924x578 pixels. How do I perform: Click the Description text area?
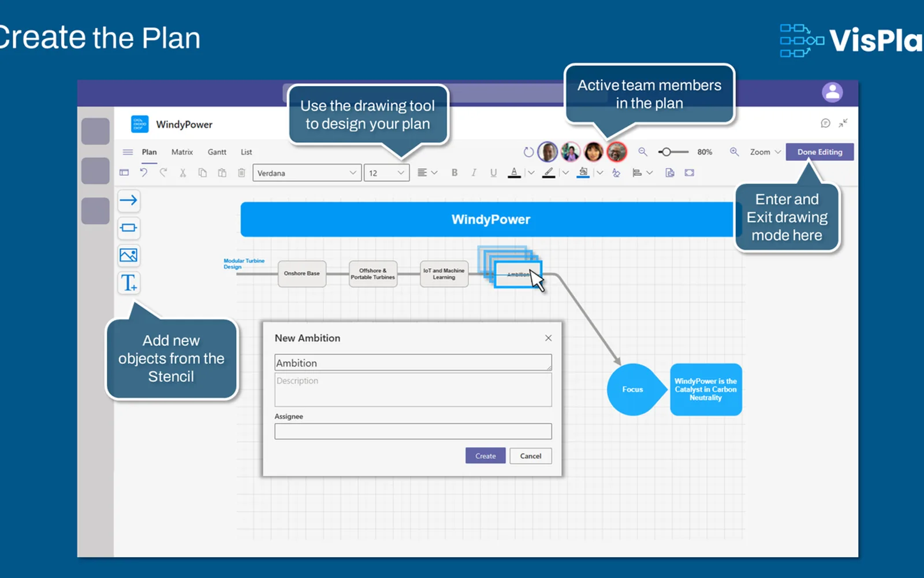pos(413,390)
